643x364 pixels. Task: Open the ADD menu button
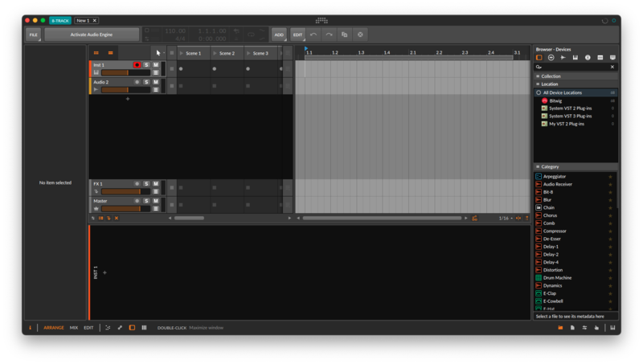[x=279, y=35]
